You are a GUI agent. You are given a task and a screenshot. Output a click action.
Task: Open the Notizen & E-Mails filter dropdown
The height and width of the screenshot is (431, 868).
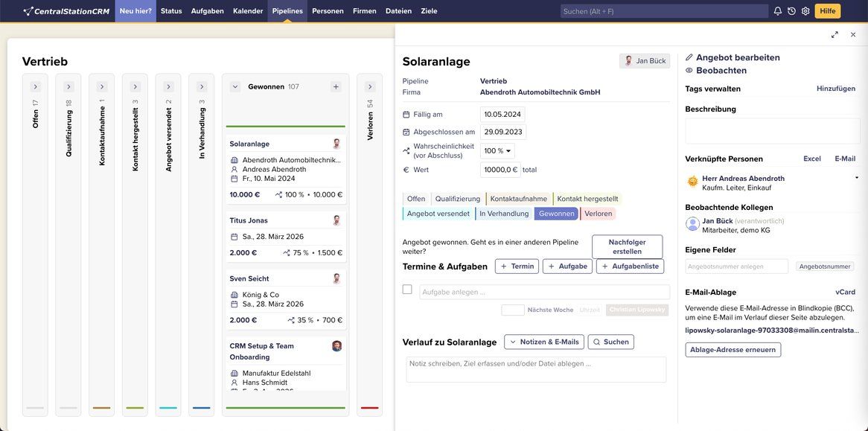pos(544,342)
